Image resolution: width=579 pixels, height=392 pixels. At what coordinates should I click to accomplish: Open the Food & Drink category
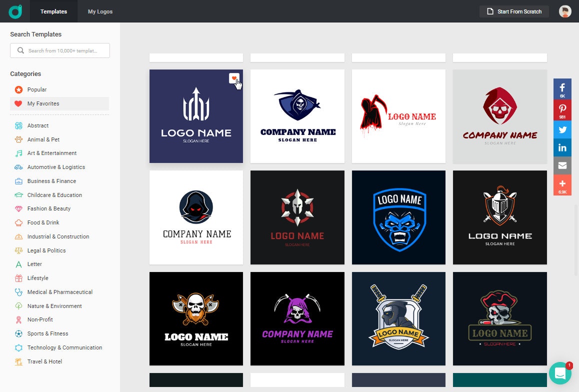pos(59,222)
